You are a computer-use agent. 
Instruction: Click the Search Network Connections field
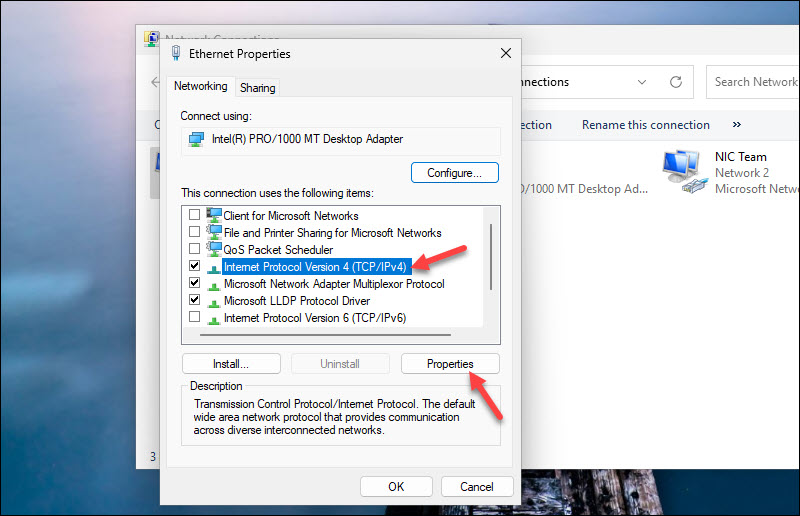(x=753, y=82)
